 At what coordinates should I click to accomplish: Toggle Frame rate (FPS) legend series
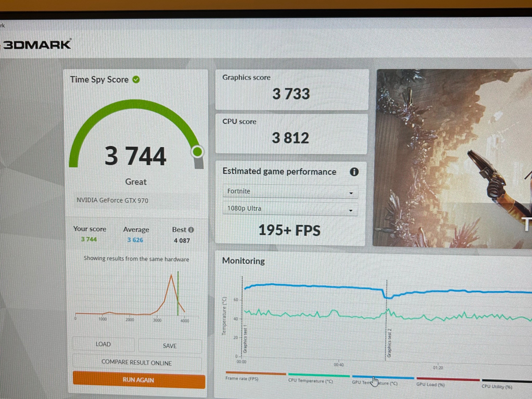point(242,378)
